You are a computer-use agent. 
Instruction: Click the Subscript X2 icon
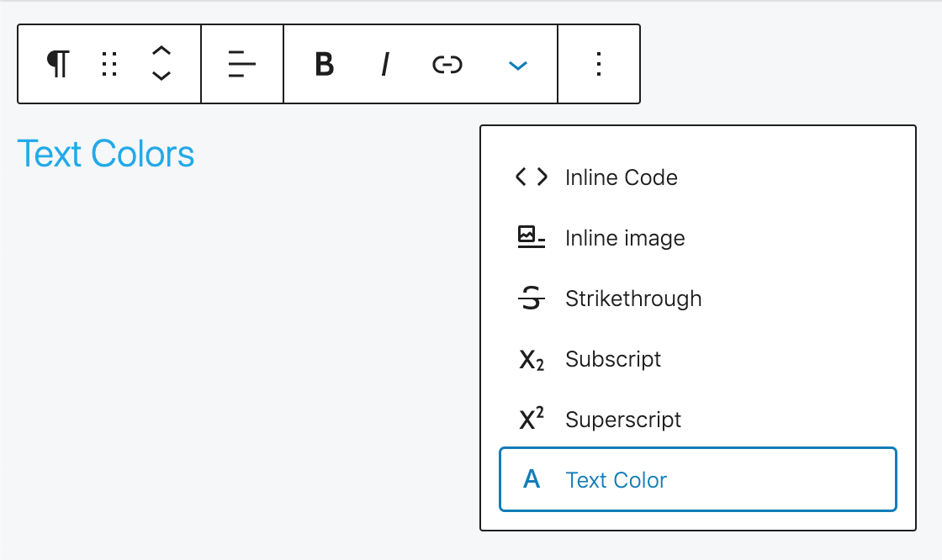pyautogui.click(x=531, y=359)
